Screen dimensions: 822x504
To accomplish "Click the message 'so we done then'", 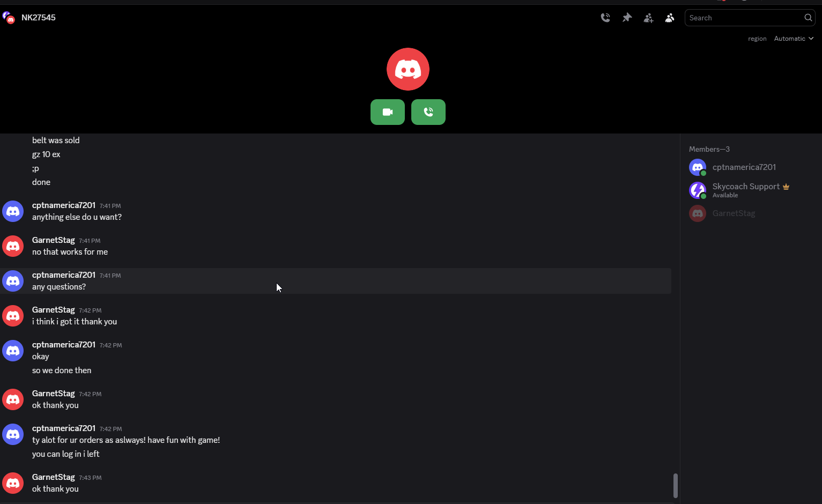I will (x=62, y=370).
